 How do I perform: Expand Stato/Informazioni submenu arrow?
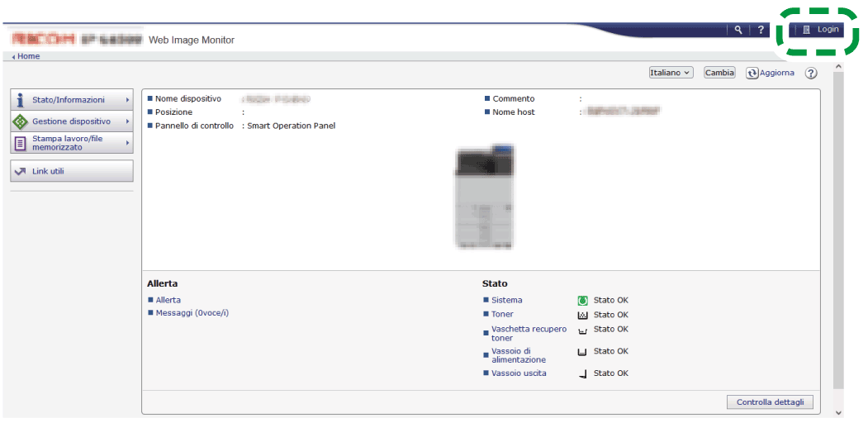[x=127, y=100]
